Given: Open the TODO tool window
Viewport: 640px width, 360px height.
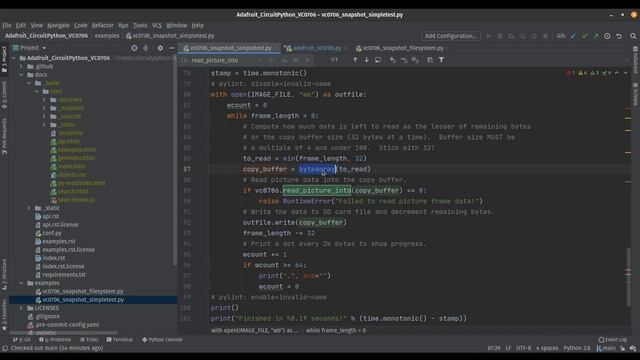Looking at the screenshot, I should coord(89,340).
